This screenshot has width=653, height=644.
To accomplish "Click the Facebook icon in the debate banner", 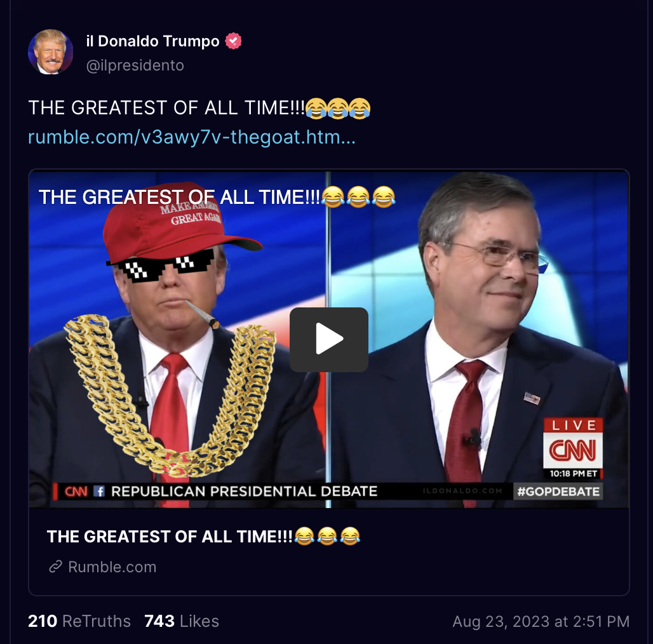I will [98, 491].
